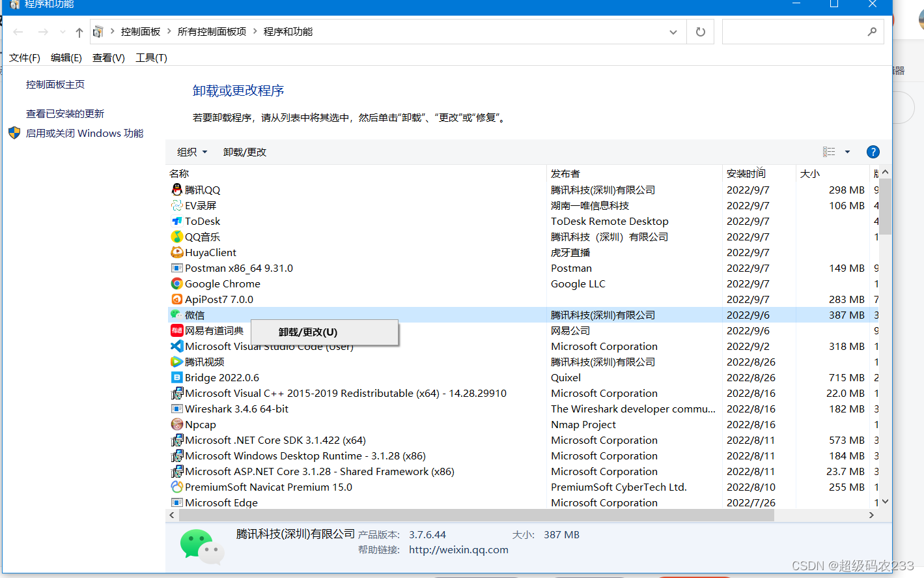Click the large WeChat details-pane icon

pyautogui.click(x=203, y=546)
